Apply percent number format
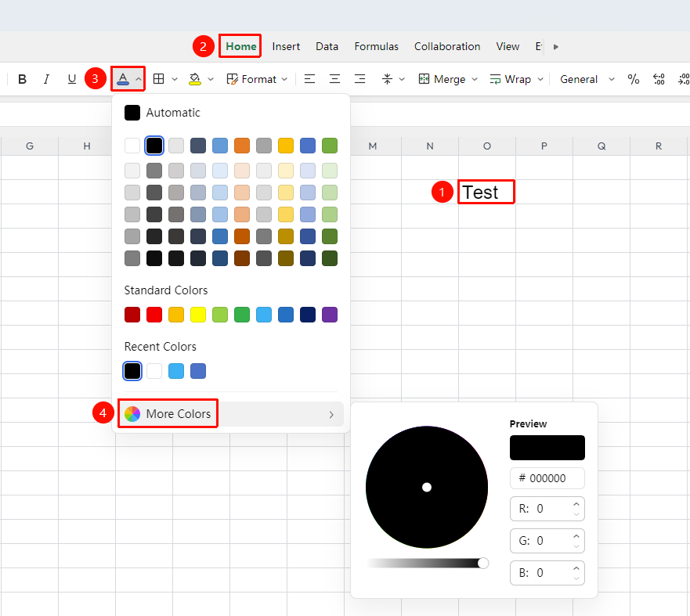 click(x=634, y=79)
